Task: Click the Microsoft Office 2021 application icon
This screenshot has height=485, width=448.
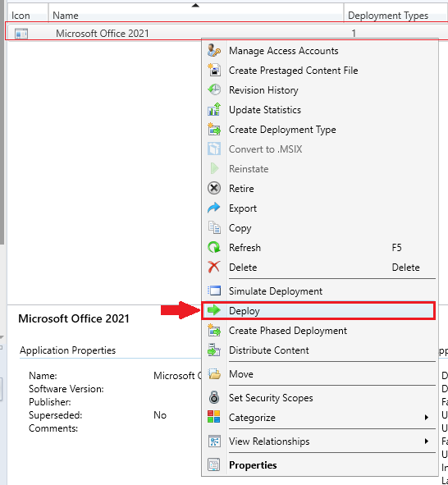Action: tap(21, 34)
